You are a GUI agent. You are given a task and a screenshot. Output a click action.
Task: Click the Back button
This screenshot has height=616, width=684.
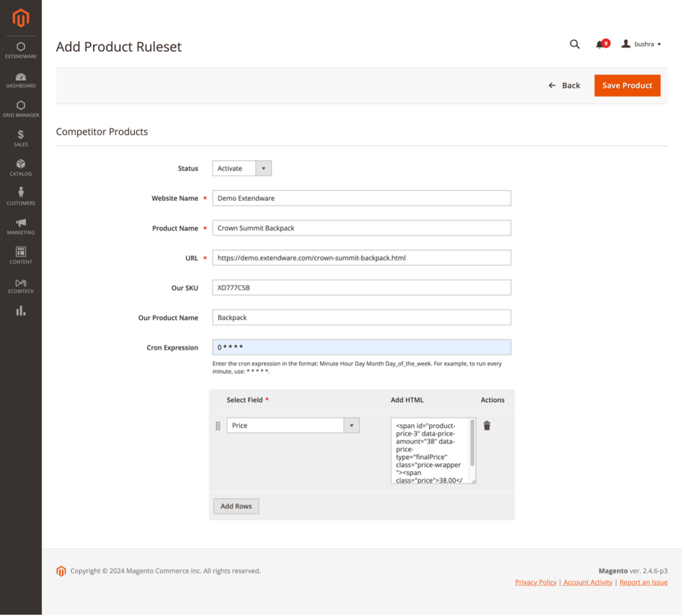[x=565, y=86]
